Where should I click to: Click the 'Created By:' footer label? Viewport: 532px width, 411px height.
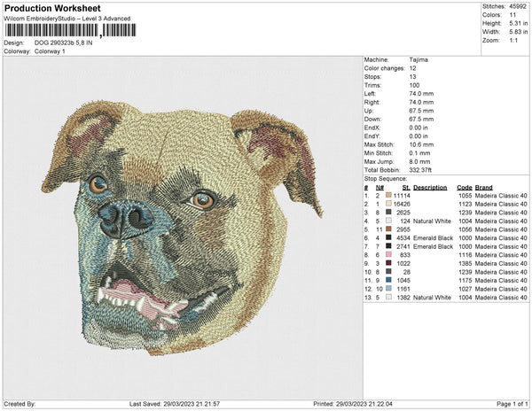point(20,404)
